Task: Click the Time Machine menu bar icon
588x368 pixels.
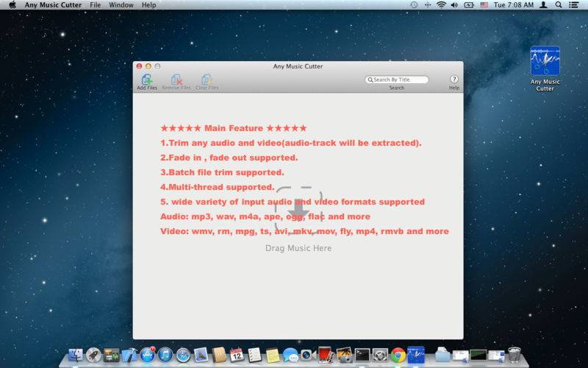Action: [414, 5]
